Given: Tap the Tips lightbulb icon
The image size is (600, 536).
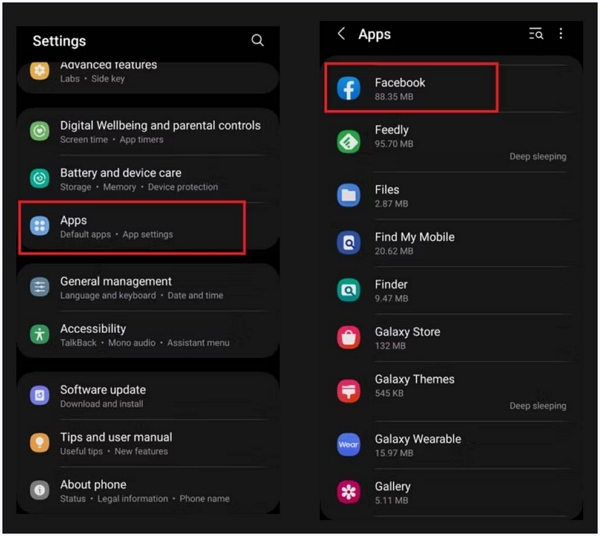Looking at the screenshot, I should pos(40,443).
